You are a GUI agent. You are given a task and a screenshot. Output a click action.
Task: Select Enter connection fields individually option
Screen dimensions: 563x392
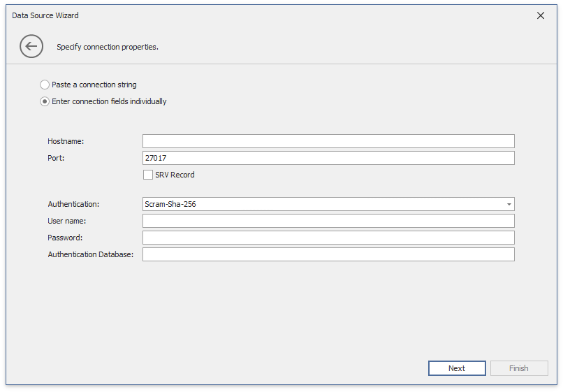[x=45, y=101]
